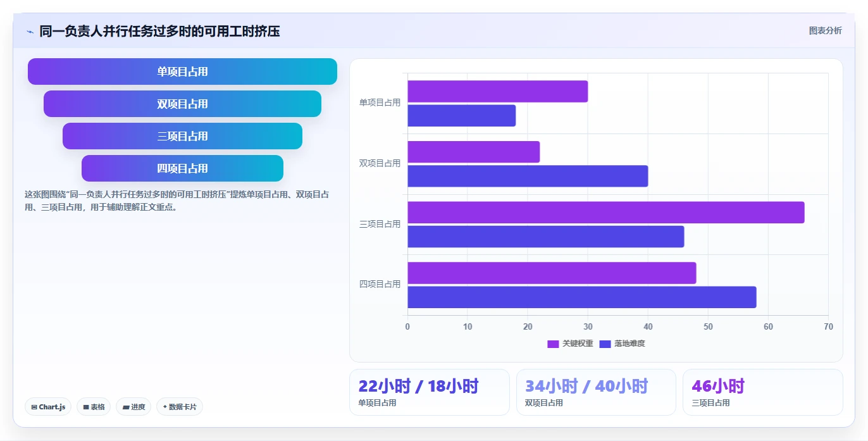The width and height of the screenshot is (868, 441).
Task: Click the 三项目占用 y-axis label
Action: (x=380, y=224)
